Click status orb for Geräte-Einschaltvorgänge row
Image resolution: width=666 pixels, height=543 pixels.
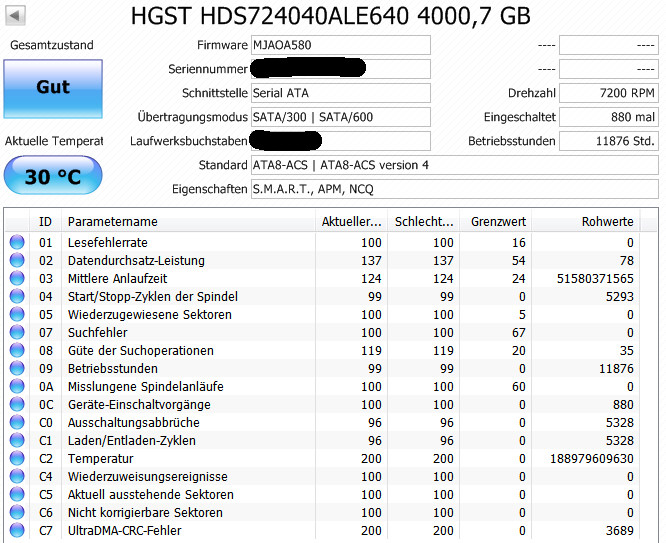(17, 404)
